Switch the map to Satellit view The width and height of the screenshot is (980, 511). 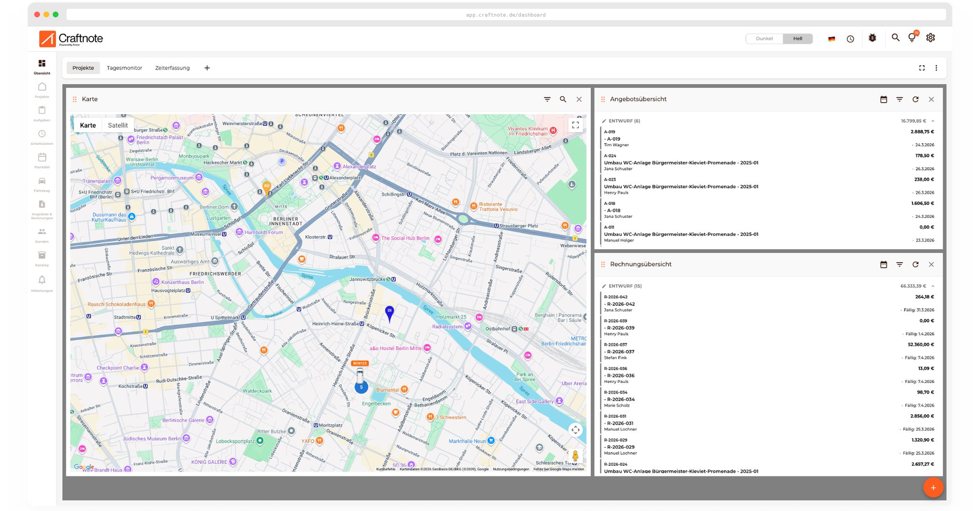click(118, 125)
